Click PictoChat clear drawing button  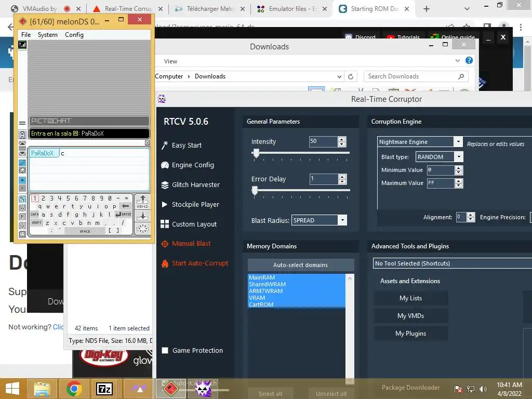(x=142, y=229)
